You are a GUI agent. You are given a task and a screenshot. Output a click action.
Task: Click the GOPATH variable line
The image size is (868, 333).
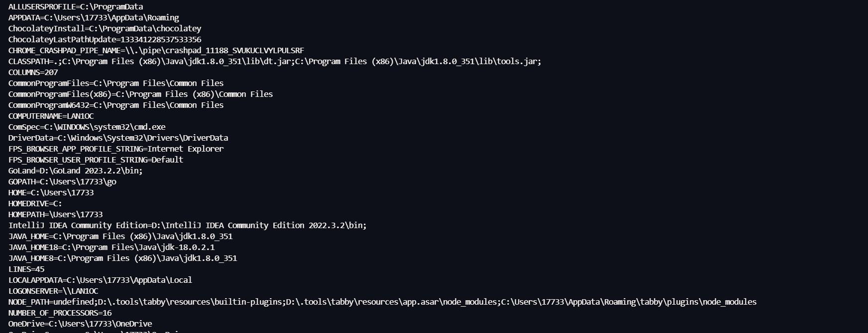[62, 182]
